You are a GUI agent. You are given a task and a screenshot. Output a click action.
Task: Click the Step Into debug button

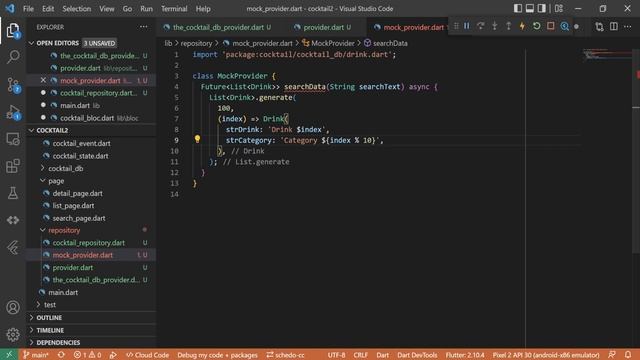494,27
